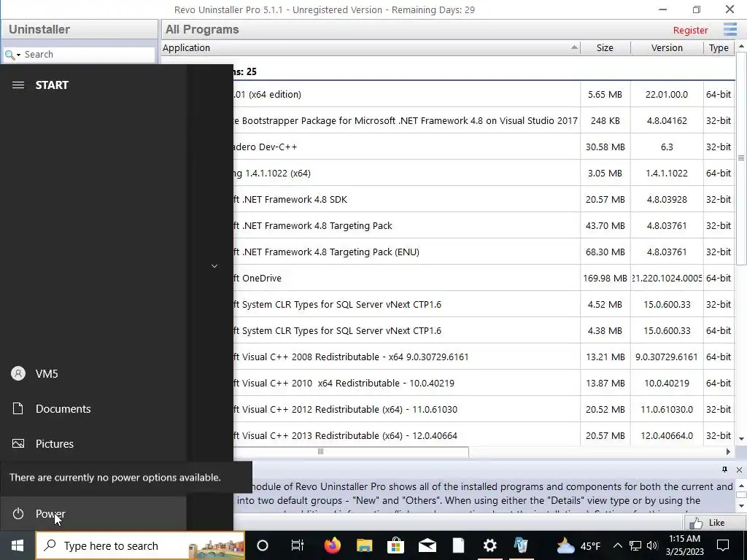Click the START label in Start menu
The width and height of the screenshot is (747, 560).
52,85
